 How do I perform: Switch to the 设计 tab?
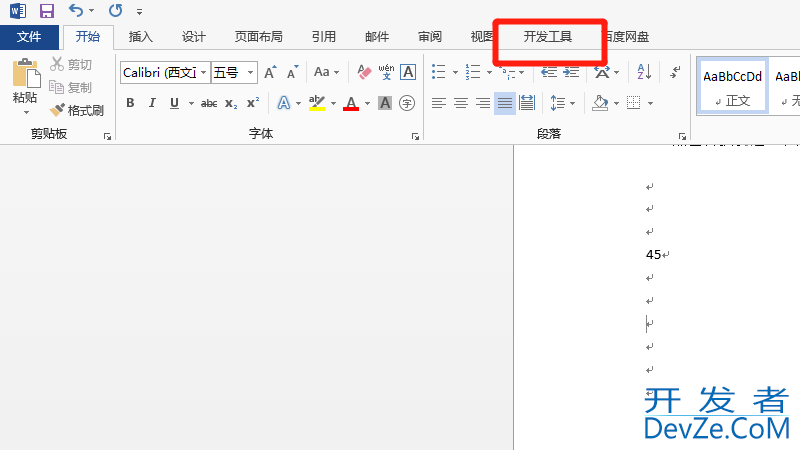pyautogui.click(x=194, y=37)
